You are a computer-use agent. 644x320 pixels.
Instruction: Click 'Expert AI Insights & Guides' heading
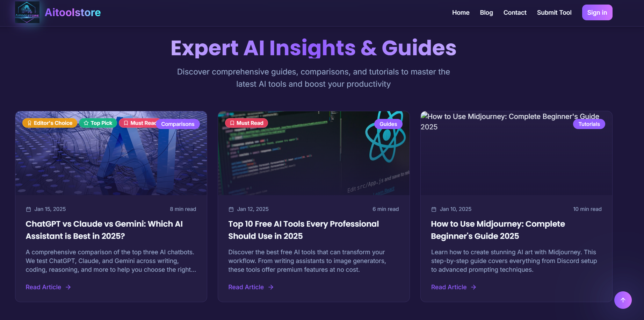pos(313,48)
